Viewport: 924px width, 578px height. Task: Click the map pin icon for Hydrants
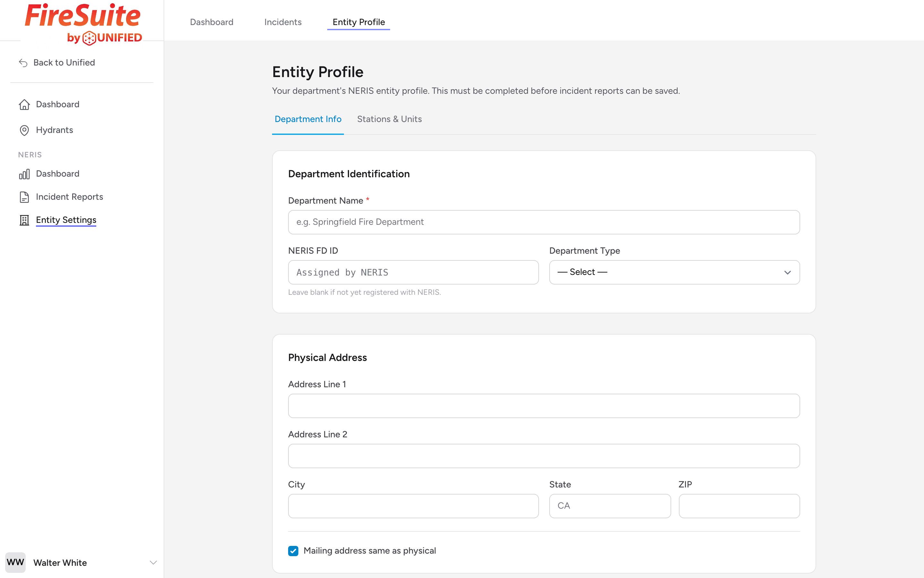click(24, 130)
